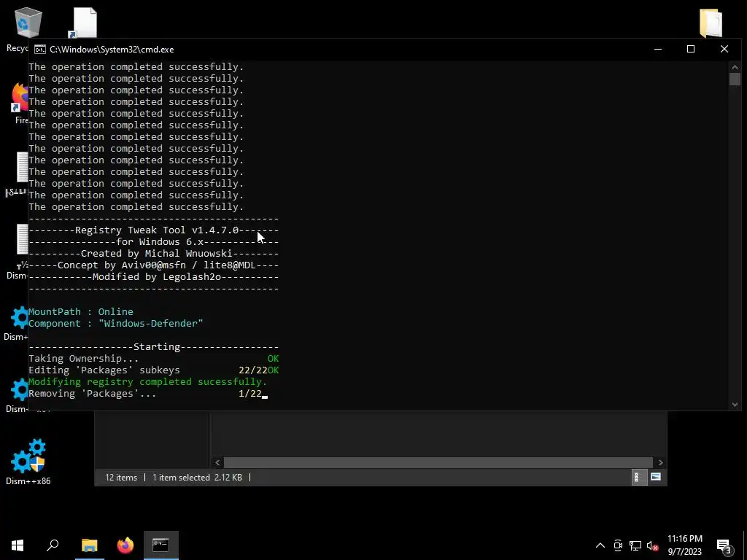Click the meet now camera tray icon
The width and height of the screenshot is (747, 560).
618,545
